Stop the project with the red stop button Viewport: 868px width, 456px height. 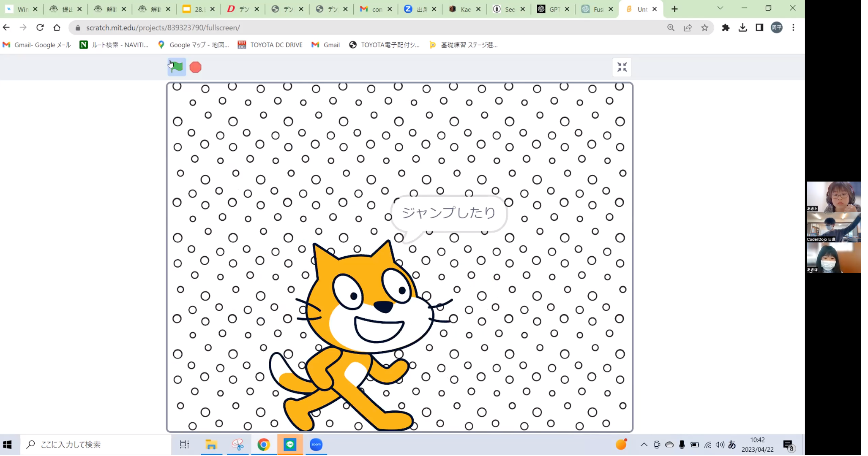[195, 67]
